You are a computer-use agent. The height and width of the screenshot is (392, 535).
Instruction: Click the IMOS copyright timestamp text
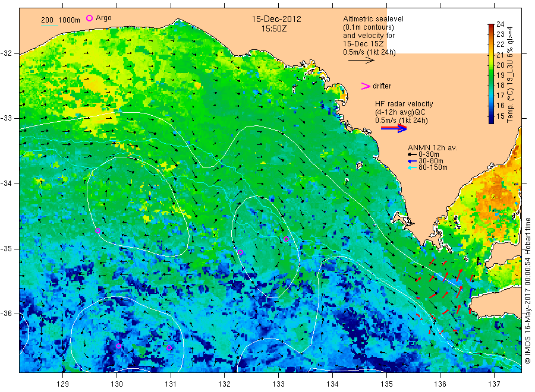527,291
